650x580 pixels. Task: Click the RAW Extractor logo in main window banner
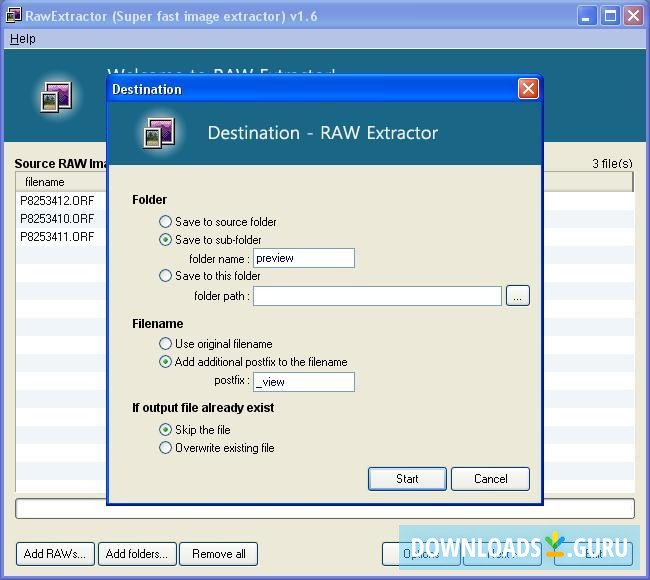tap(56, 97)
